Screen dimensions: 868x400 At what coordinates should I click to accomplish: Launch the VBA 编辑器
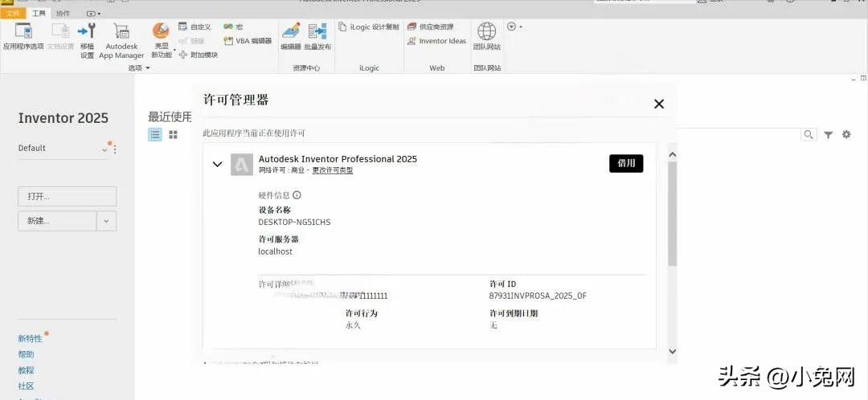coord(248,41)
